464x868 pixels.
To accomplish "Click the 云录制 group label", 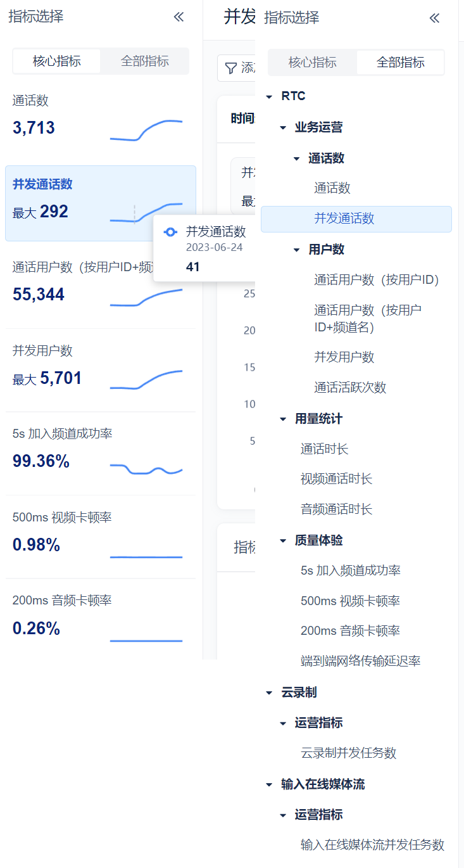I will 299,692.
